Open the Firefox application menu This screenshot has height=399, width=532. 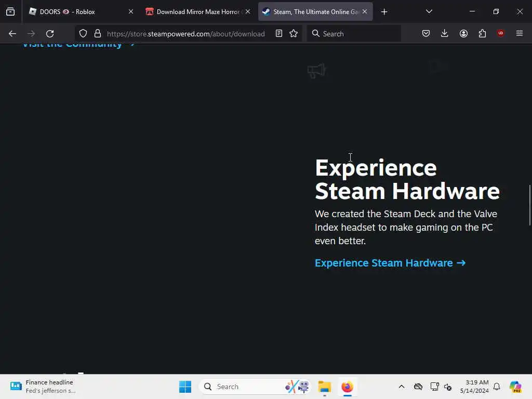[x=520, y=34]
